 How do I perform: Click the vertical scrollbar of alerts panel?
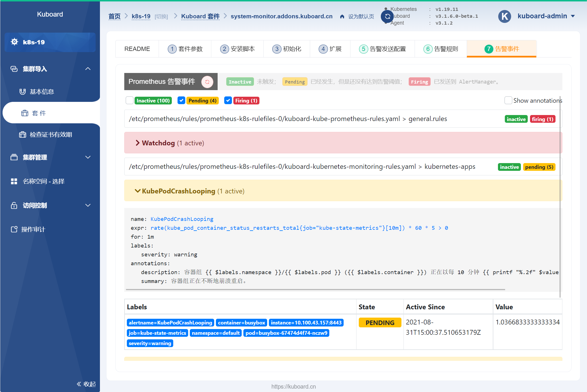(560, 197)
